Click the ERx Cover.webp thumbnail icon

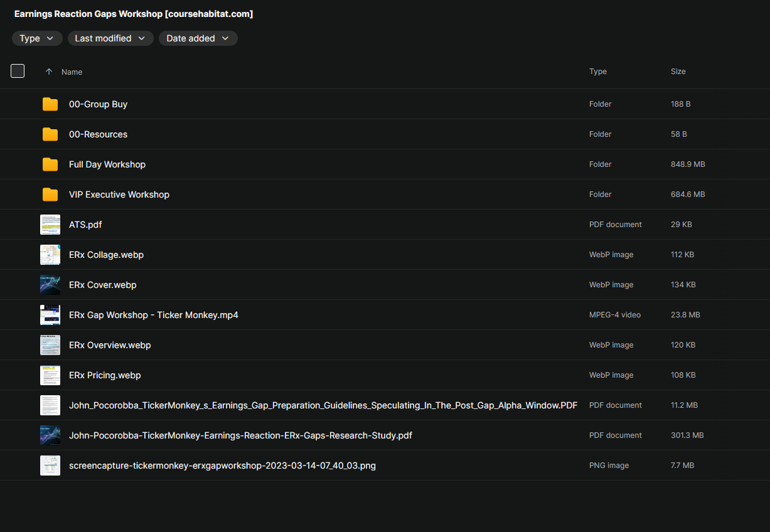coord(50,285)
